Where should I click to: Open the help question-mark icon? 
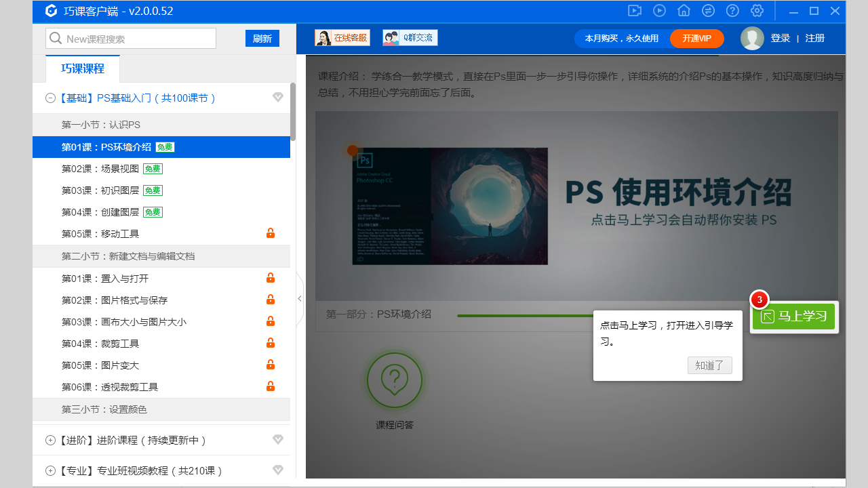[x=732, y=11]
